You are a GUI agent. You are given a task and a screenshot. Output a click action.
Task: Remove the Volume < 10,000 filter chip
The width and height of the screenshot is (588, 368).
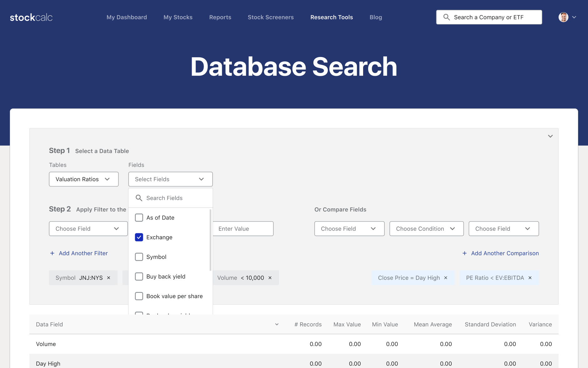(x=270, y=278)
